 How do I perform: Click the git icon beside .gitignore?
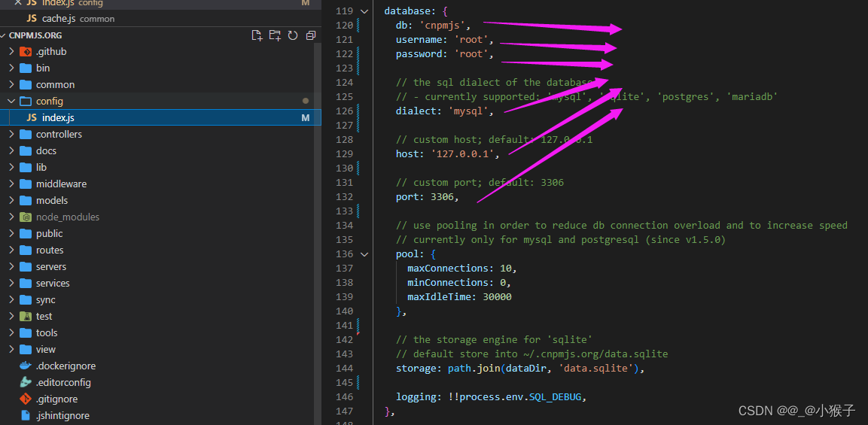pyautogui.click(x=26, y=399)
